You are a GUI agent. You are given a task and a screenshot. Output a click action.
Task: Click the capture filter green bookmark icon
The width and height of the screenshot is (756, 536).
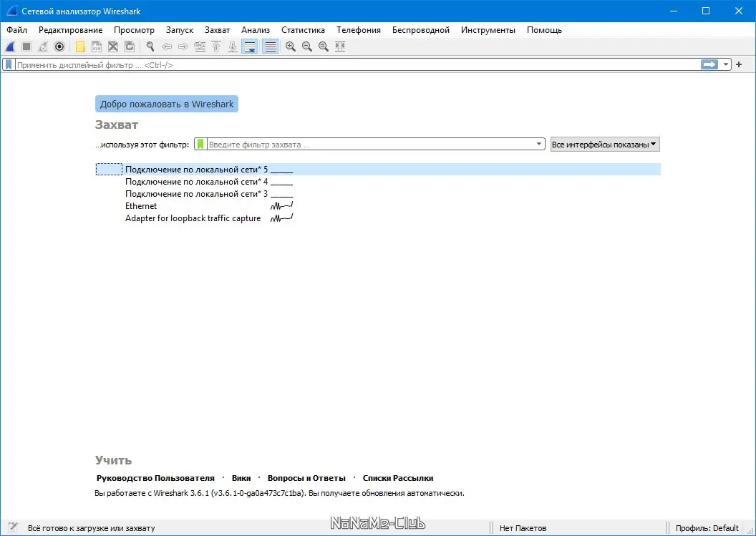200,144
